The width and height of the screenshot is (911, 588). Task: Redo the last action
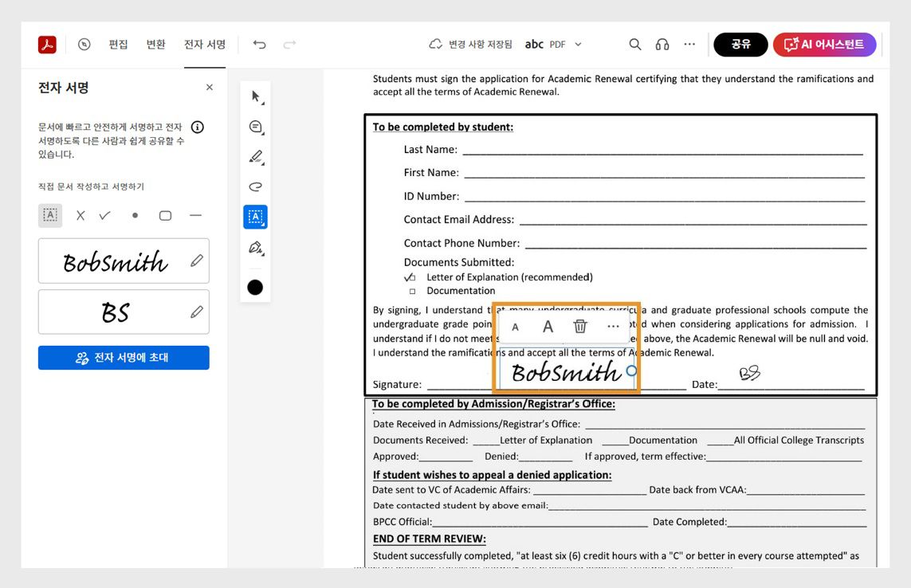289,44
